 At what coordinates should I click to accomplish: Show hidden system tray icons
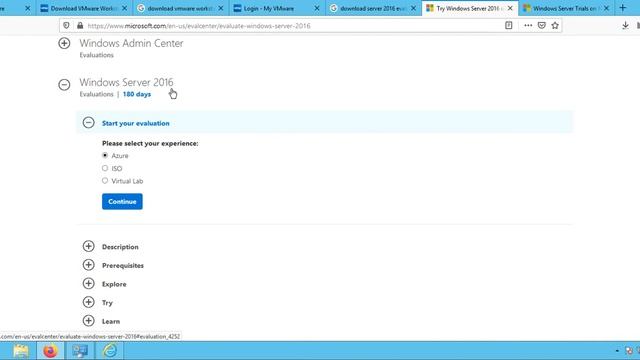pos(617,351)
